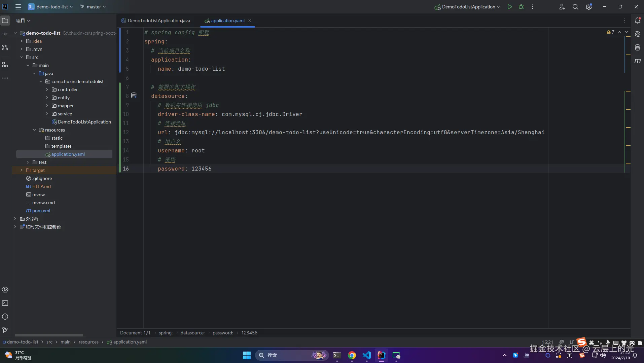Switch to application.yaml tab
Screen dimensions: 644x363
point(228,21)
